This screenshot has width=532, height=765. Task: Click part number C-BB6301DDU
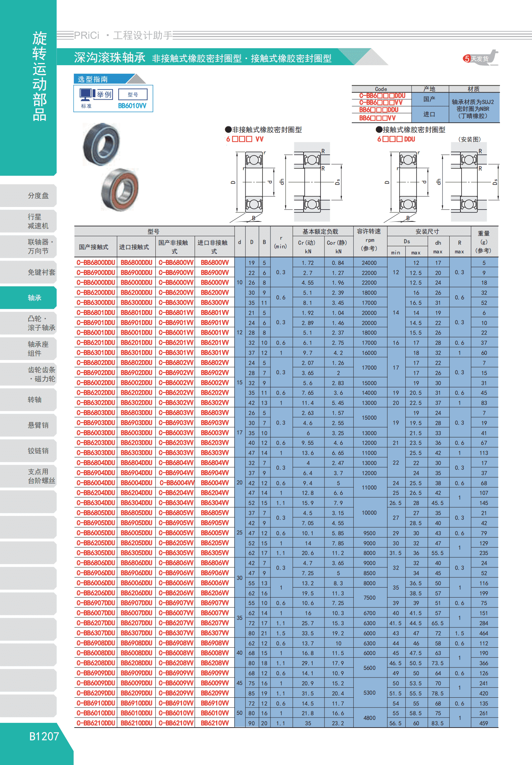[96, 353]
